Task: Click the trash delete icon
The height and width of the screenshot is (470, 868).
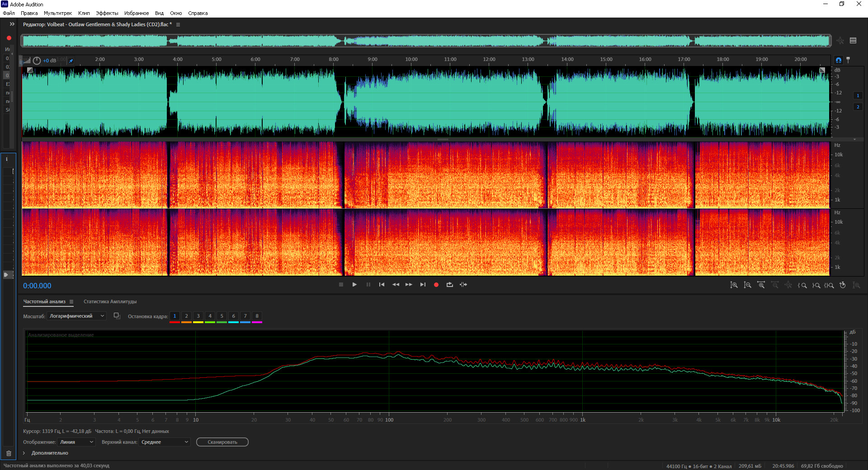Action: pyautogui.click(x=9, y=453)
